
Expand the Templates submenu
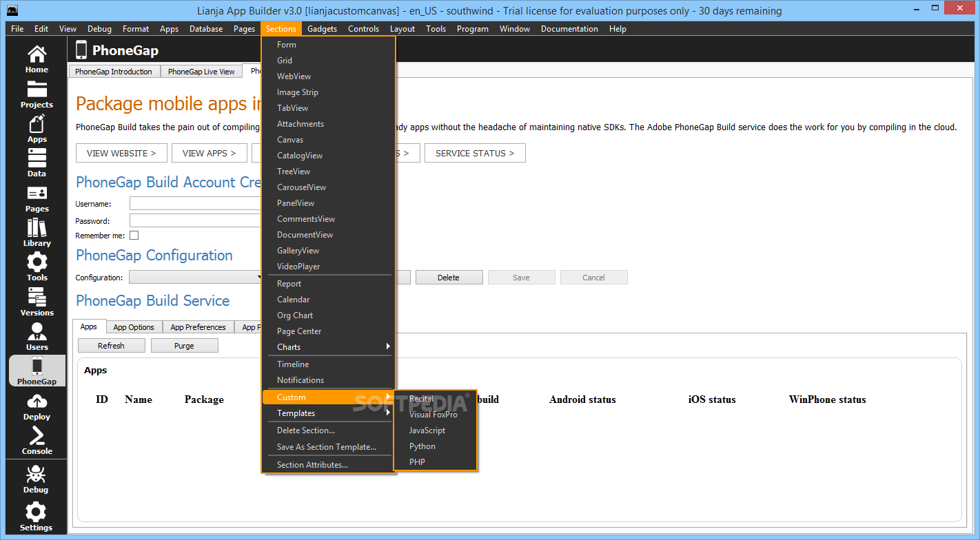[x=329, y=413]
